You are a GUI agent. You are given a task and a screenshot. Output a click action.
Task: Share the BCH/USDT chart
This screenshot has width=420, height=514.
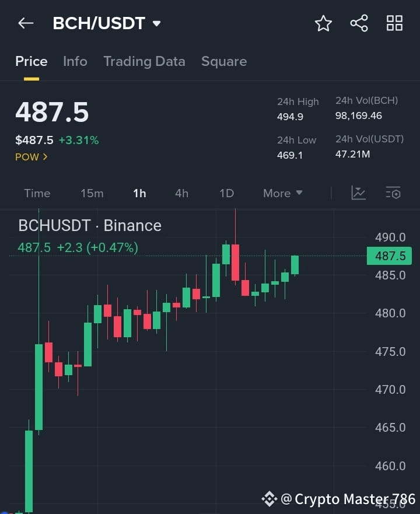point(359,23)
